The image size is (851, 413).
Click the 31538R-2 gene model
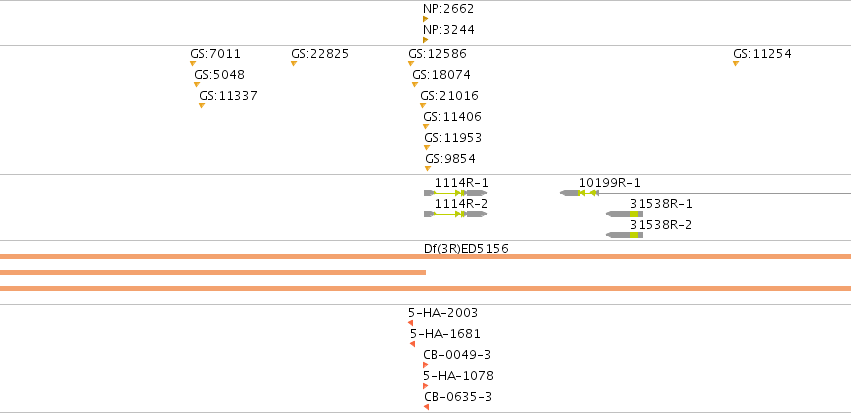click(x=625, y=235)
